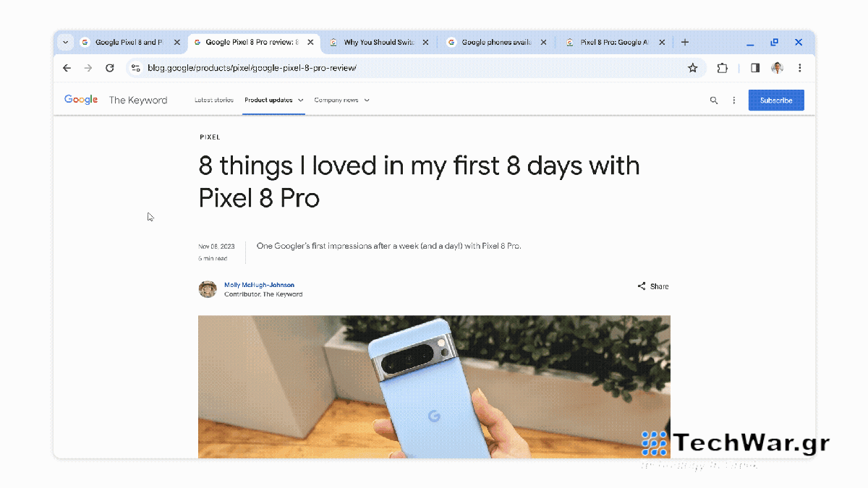Open Molly McHugh-Johnson author link
The width and height of the screenshot is (868, 488).
tap(259, 285)
